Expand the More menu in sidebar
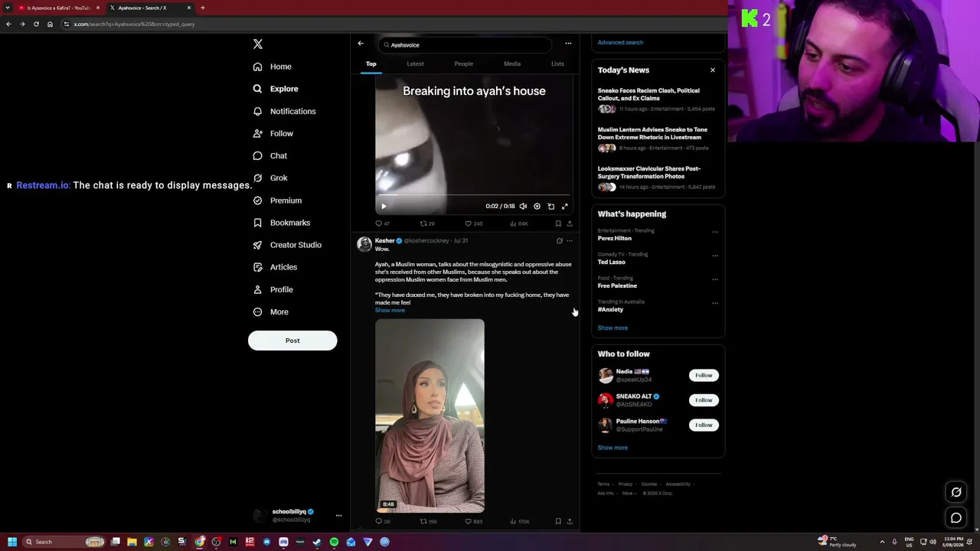980x551 pixels. 270,312
